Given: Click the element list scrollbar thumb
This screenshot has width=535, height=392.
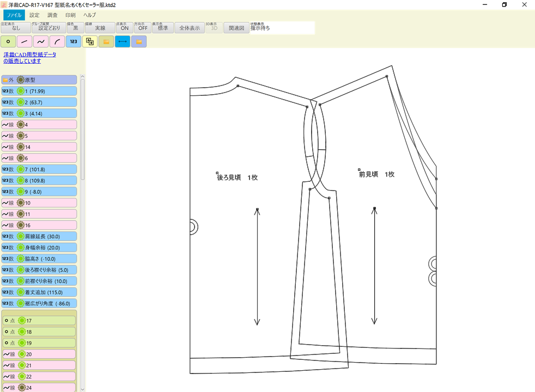Looking at the screenshot, I should point(83,130).
